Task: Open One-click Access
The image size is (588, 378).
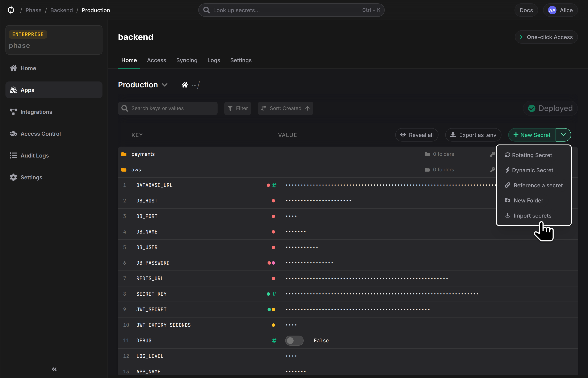Action: pos(546,37)
